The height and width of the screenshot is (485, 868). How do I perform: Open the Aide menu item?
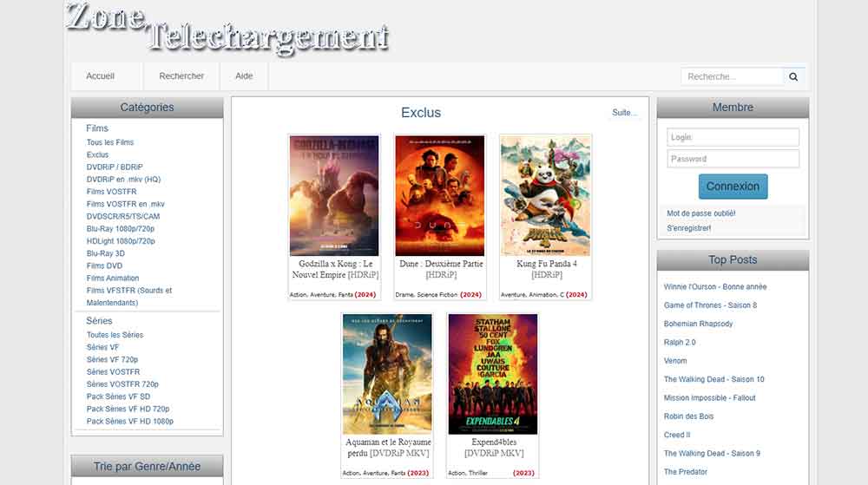tap(244, 76)
